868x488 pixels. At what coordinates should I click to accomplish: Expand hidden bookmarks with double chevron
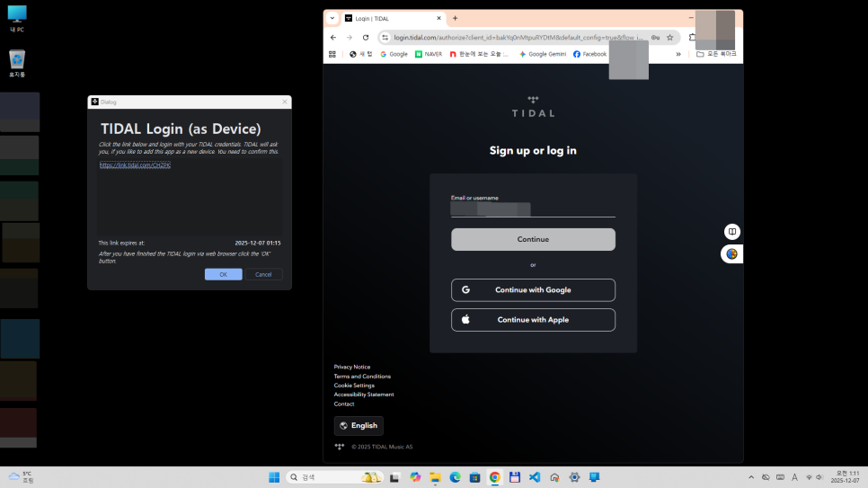[678, 54]
